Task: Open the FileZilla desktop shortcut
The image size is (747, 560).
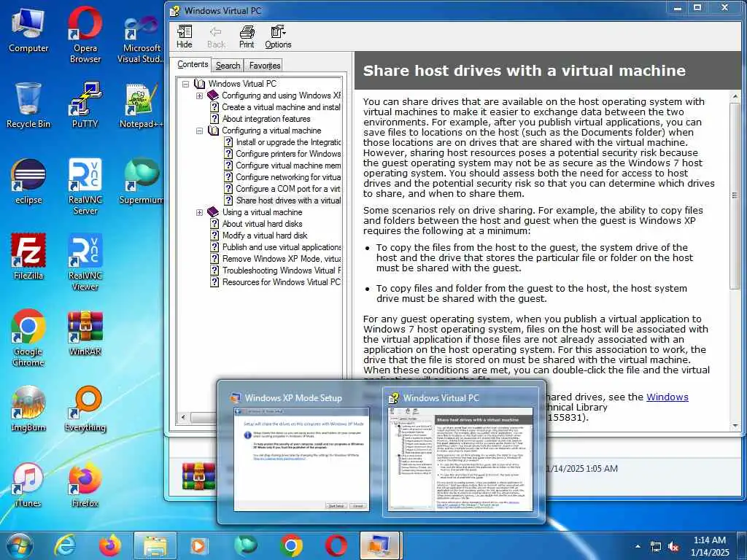Action: 28,257
